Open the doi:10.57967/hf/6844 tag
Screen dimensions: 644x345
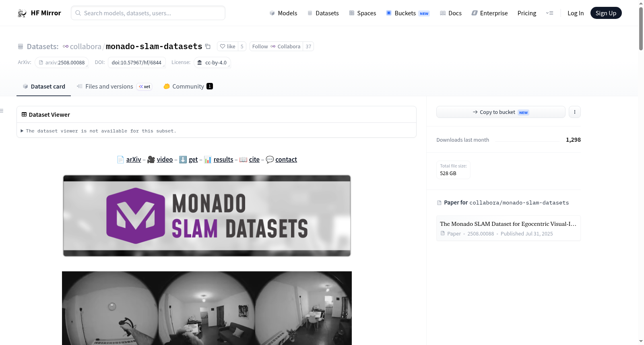[136, 62]
